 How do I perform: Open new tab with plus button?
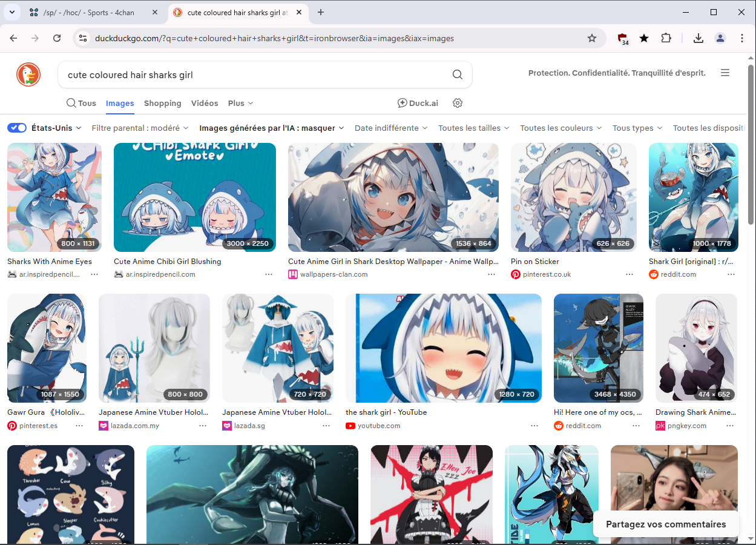pos(321,12)
